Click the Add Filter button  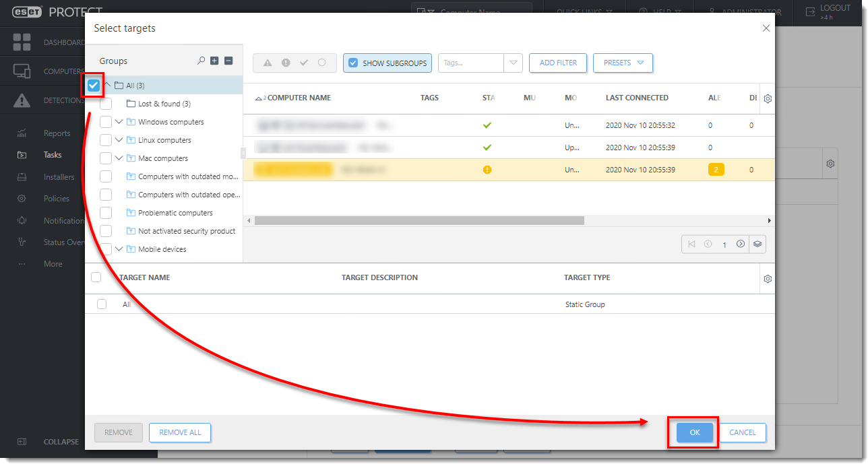[558, 63]
